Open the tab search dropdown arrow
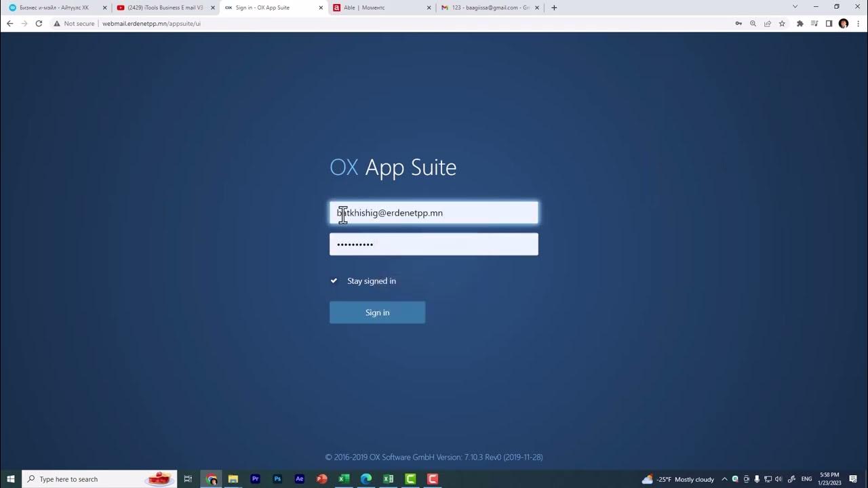 (795, 7)
